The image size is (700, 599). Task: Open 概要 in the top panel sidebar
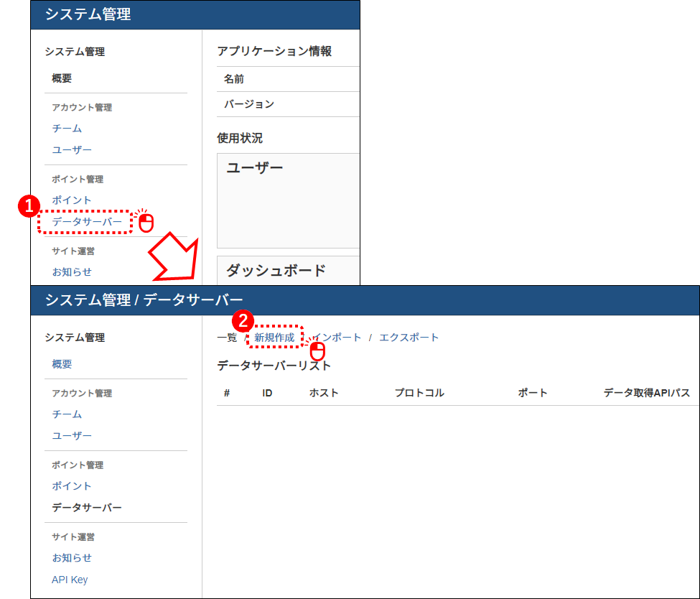pos(62,78)
